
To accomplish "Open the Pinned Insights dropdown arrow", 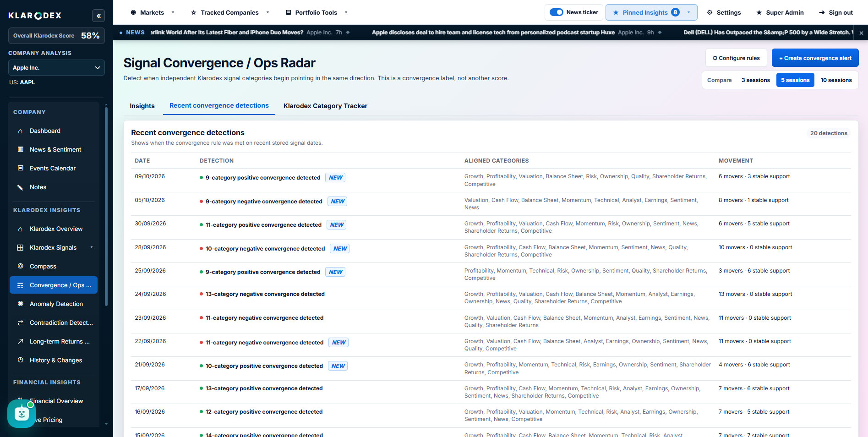I will point(688,12).
